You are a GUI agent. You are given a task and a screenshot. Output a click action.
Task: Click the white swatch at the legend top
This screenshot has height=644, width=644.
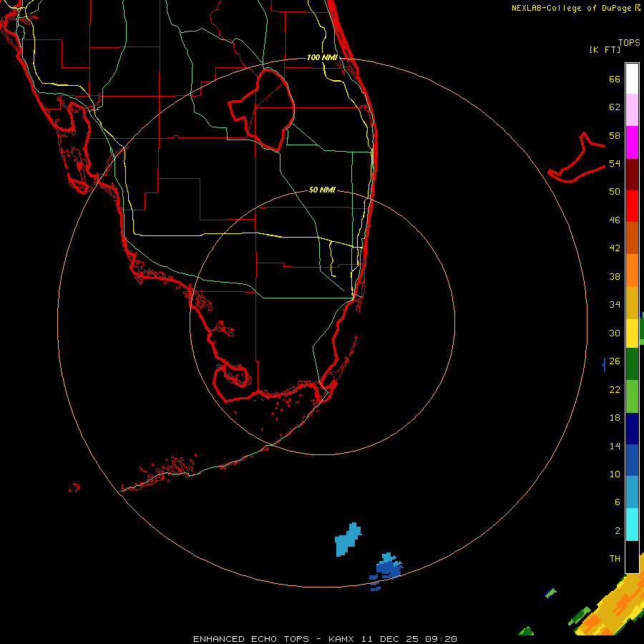click(x=632, y=79)
